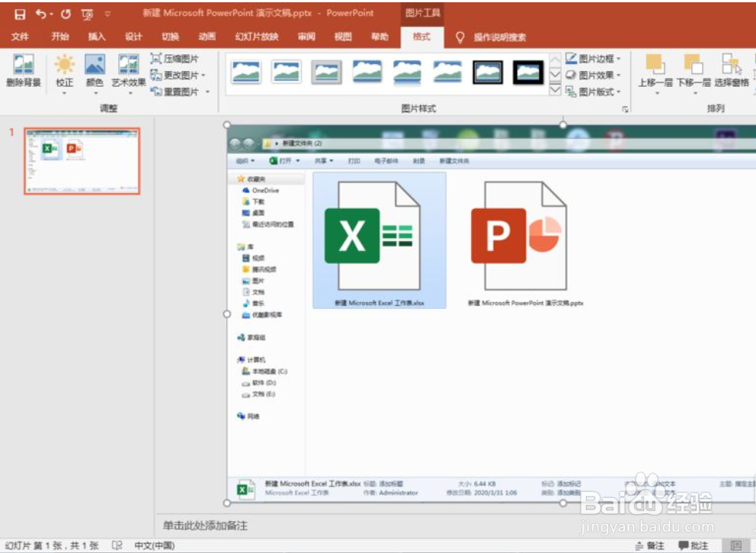The image size is (756, 553).
Task: Click the 删除背景 remove background icon
Action: pos(23,70)
